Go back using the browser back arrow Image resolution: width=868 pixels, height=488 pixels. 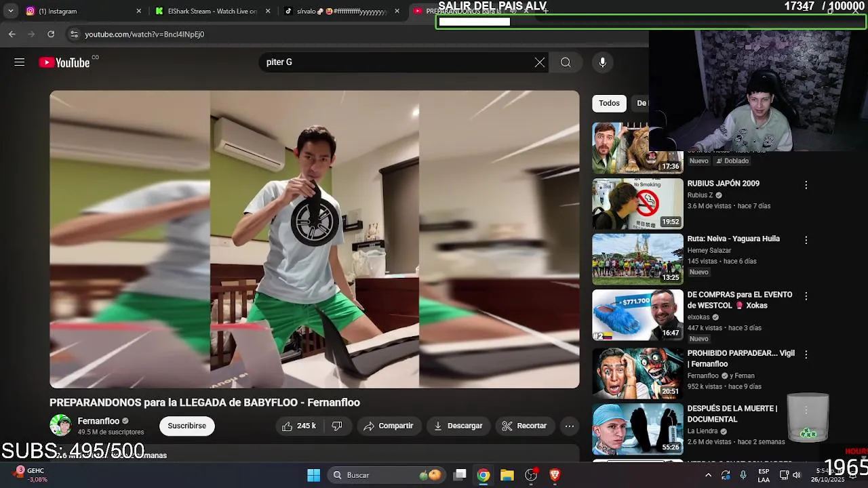point(12,34)
